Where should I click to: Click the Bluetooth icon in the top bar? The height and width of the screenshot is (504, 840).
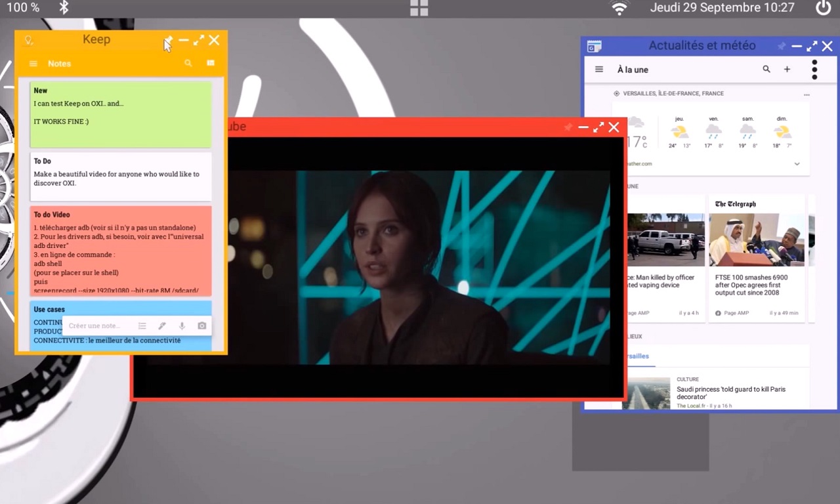[64, 7]
